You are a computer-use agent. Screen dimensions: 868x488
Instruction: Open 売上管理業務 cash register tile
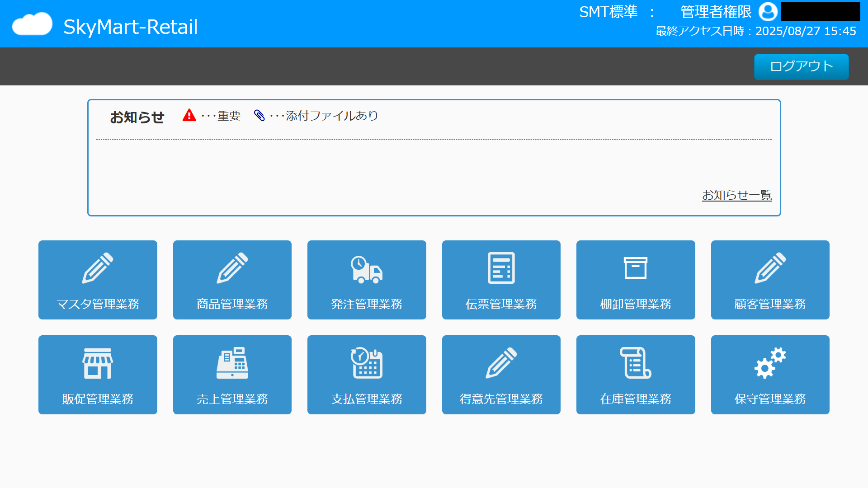[x=232, y=375]
